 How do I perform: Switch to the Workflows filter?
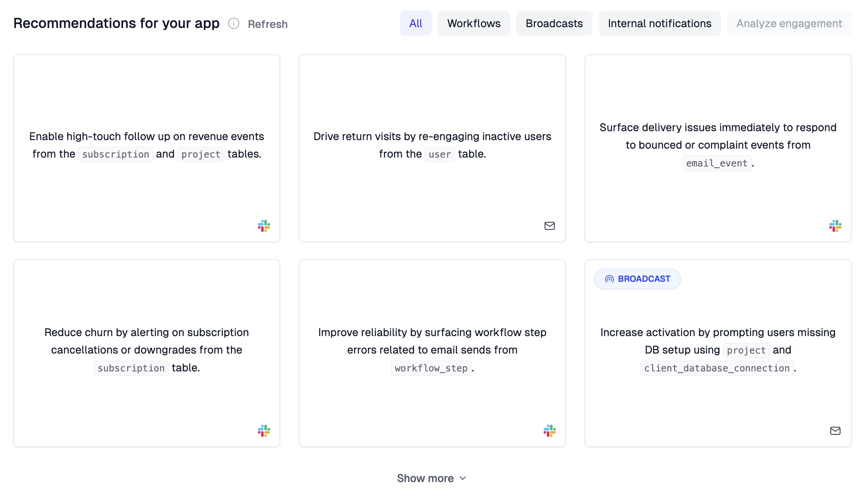474,24
